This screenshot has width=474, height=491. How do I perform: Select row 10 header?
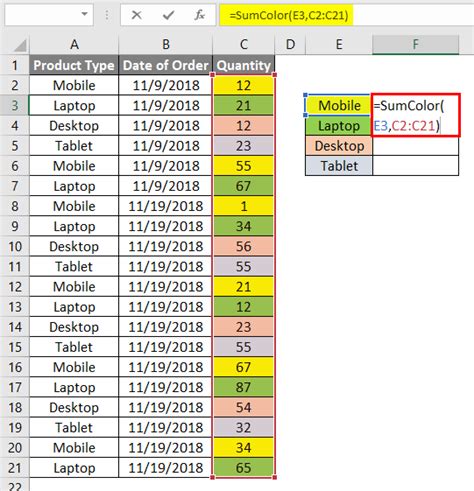coord(15,247)
